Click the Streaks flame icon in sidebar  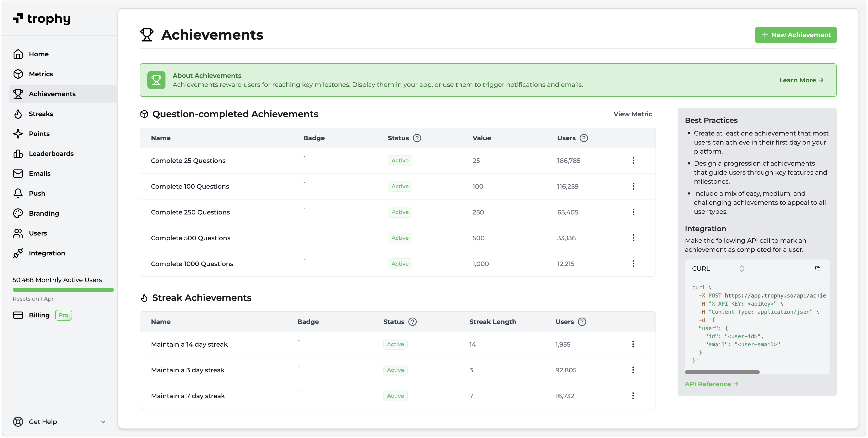click(18, 114)
